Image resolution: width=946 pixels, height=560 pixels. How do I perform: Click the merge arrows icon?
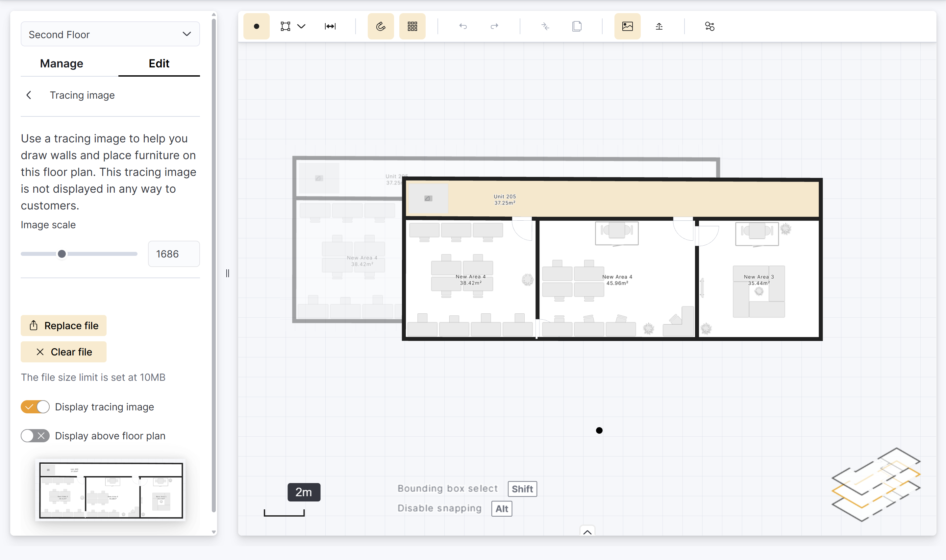click(545, 26)
